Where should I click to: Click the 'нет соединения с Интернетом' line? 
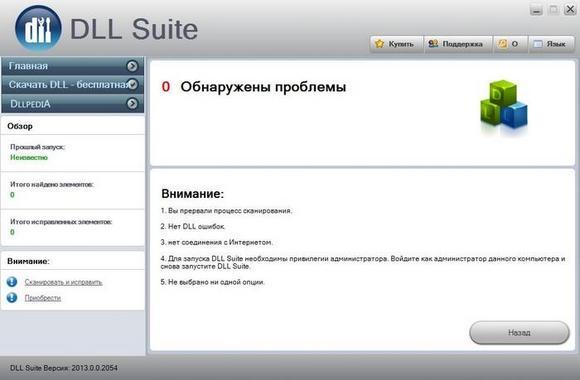click(x=217, y=242)
